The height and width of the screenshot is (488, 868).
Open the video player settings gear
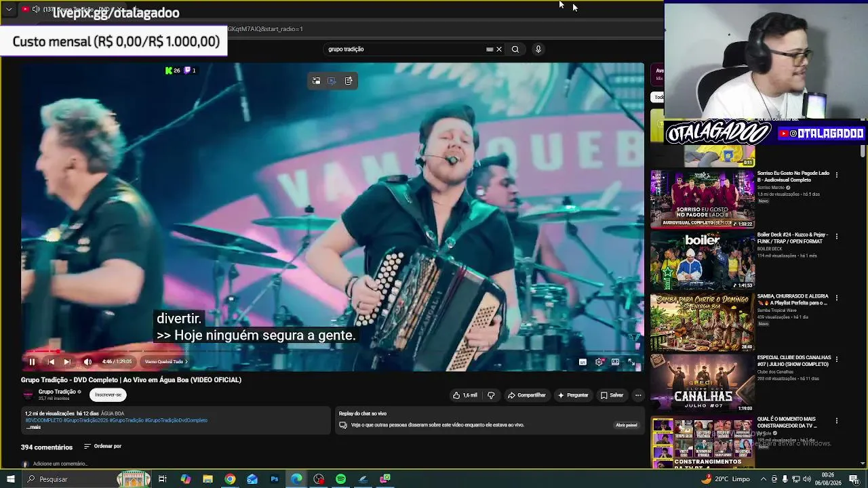pyautogui.click(x=599, y=362)
